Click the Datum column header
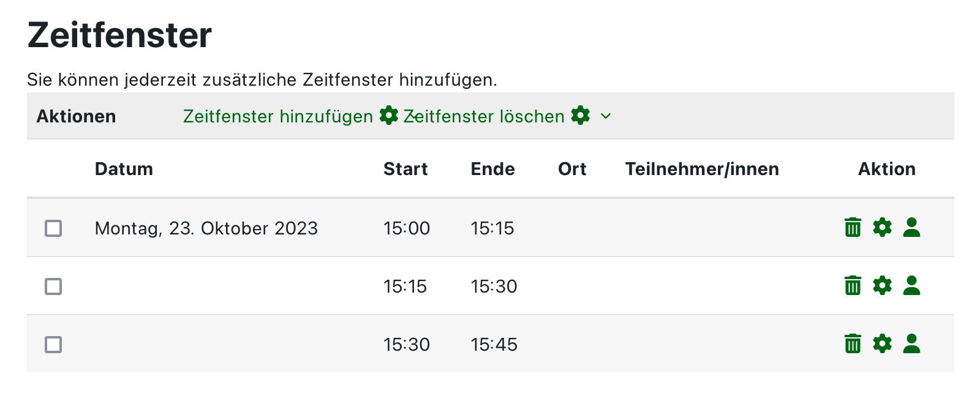Screen dimensions: 980x393 (x=124, y=169)
